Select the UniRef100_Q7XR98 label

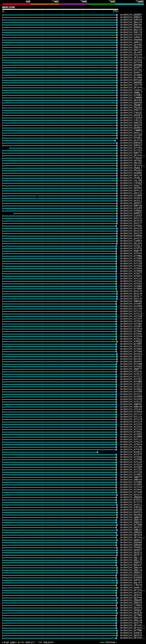click(x=131, y=196)
